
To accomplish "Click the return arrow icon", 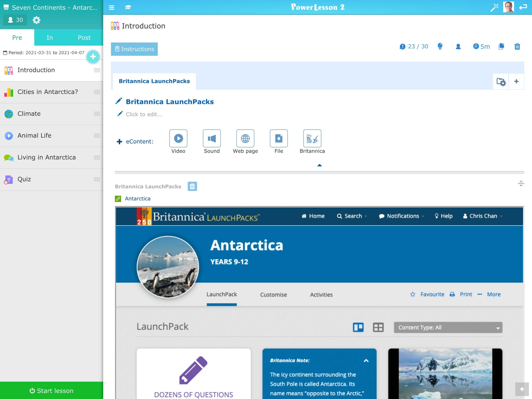I will [x=523, y=7].
